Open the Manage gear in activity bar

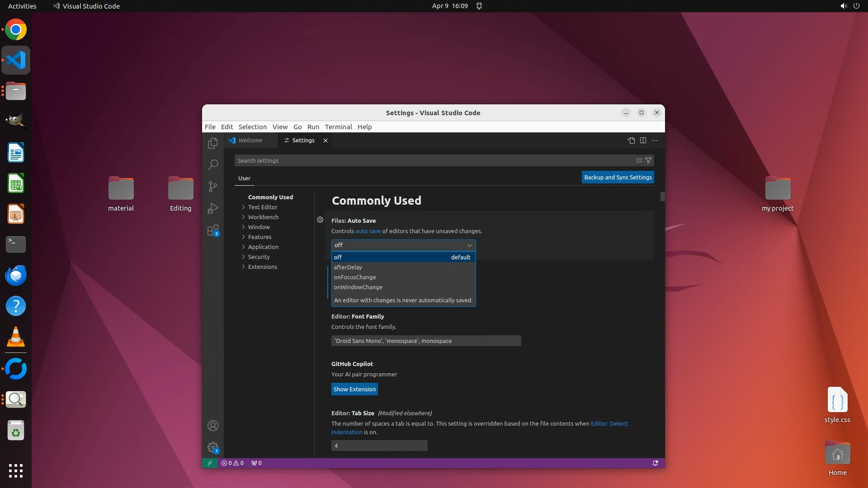coord(213,447)
